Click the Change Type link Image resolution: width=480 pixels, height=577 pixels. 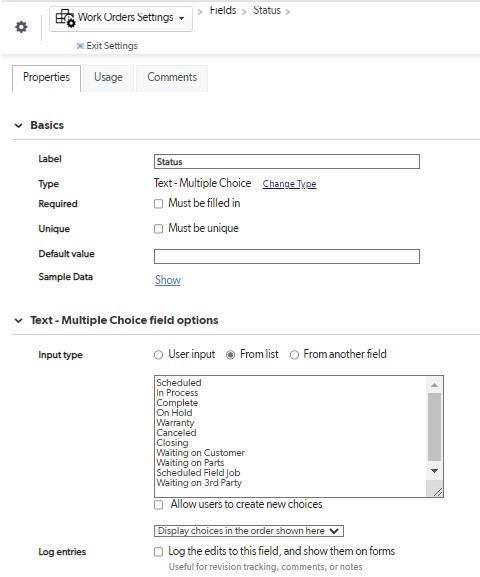[289, 184]
